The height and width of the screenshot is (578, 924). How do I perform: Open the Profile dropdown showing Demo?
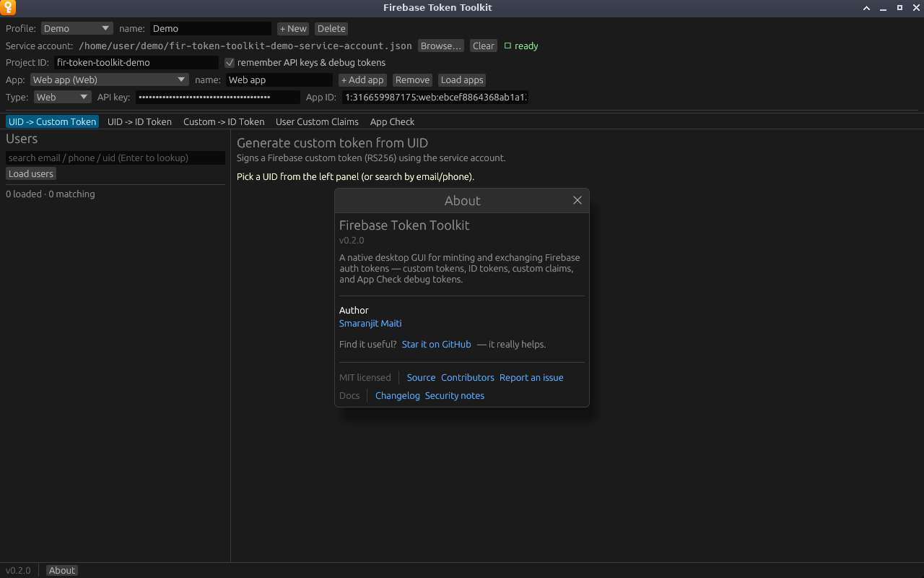(x=77, y=29)
